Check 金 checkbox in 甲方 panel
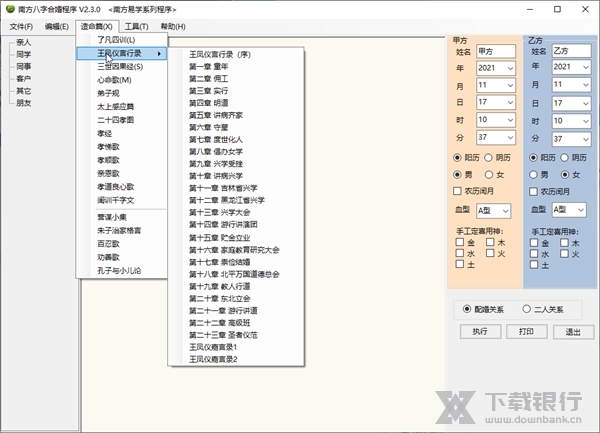600x433 pixels. (x=460, y=242)
